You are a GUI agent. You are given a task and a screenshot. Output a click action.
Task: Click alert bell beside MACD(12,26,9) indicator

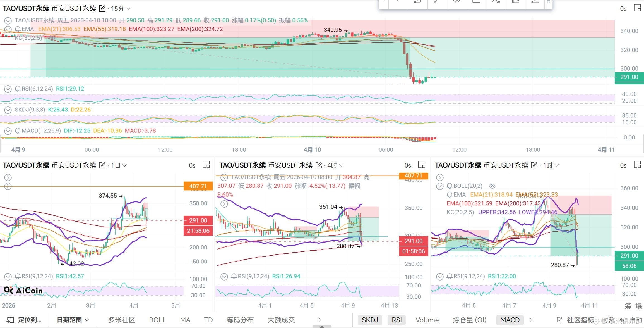(x=18, y=131)
